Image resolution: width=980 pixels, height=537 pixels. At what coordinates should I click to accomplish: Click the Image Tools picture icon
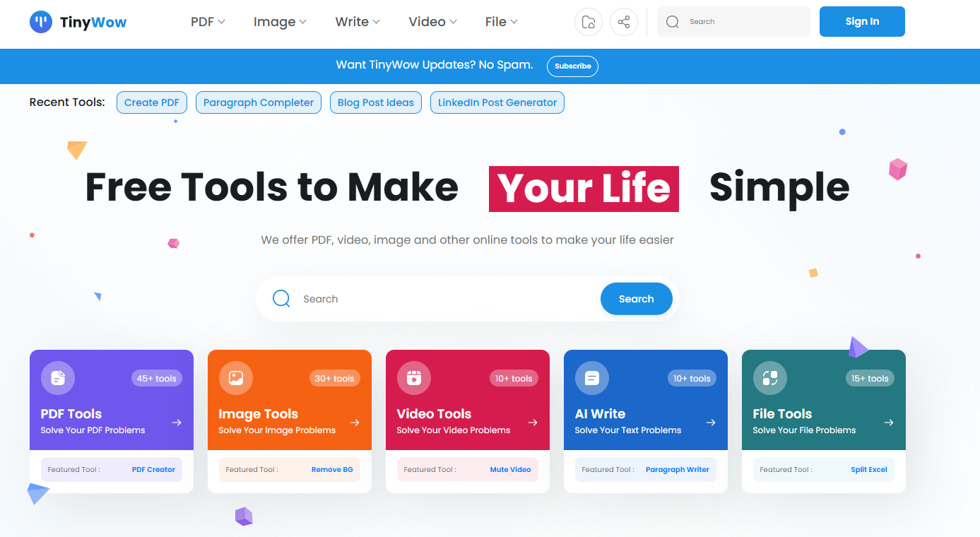pyautogui.click(x=236, y=378)
